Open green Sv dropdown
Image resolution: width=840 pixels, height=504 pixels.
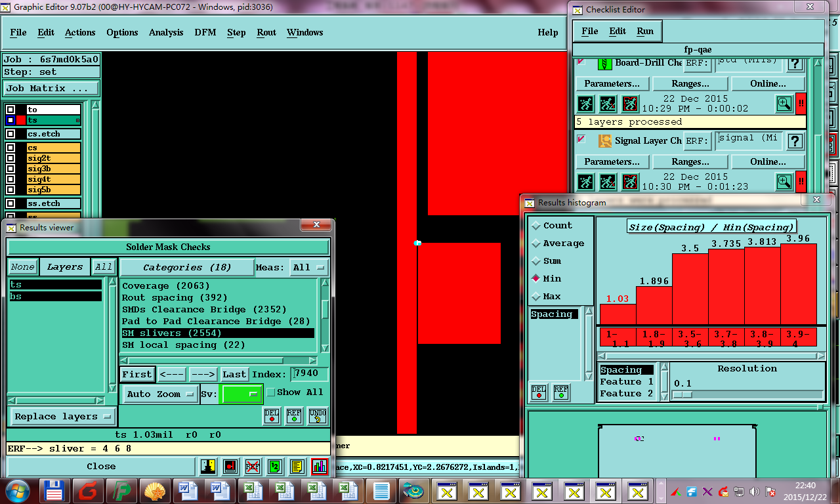pyautogui.click(x=242, y=394)
